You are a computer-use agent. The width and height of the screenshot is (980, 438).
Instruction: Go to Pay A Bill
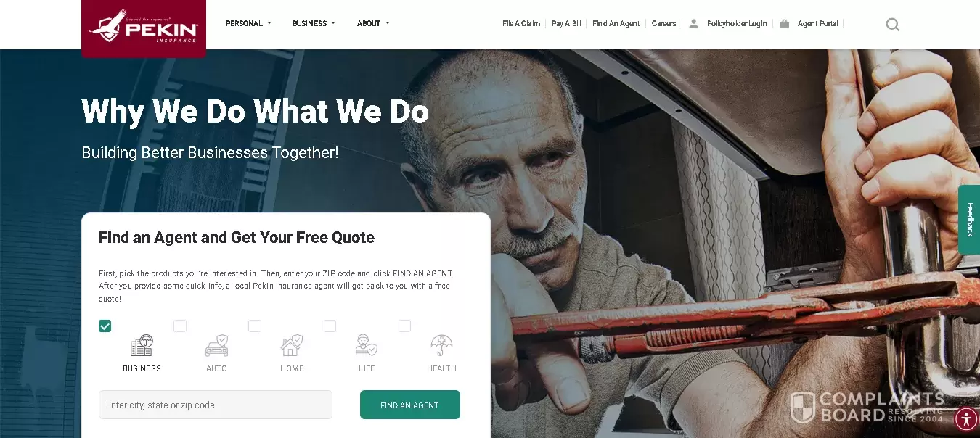point(566,24)
